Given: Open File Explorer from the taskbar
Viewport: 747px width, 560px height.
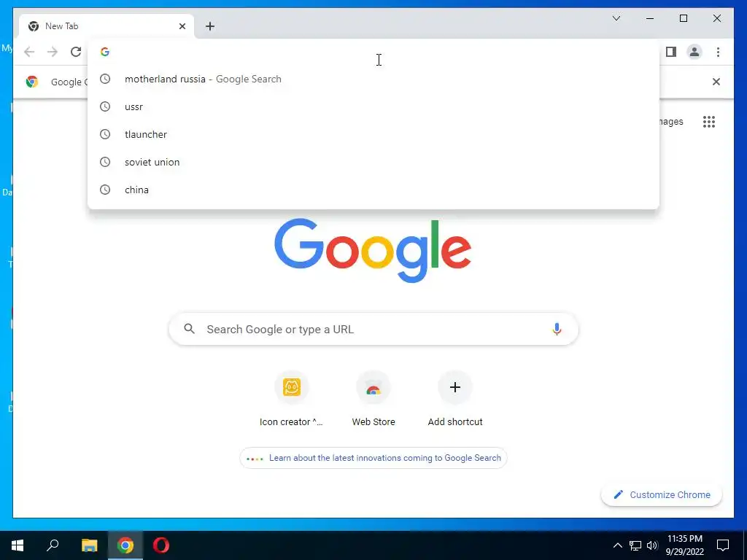Looking at the screenshot, I should pyautogui.click(x=89, y=545).
